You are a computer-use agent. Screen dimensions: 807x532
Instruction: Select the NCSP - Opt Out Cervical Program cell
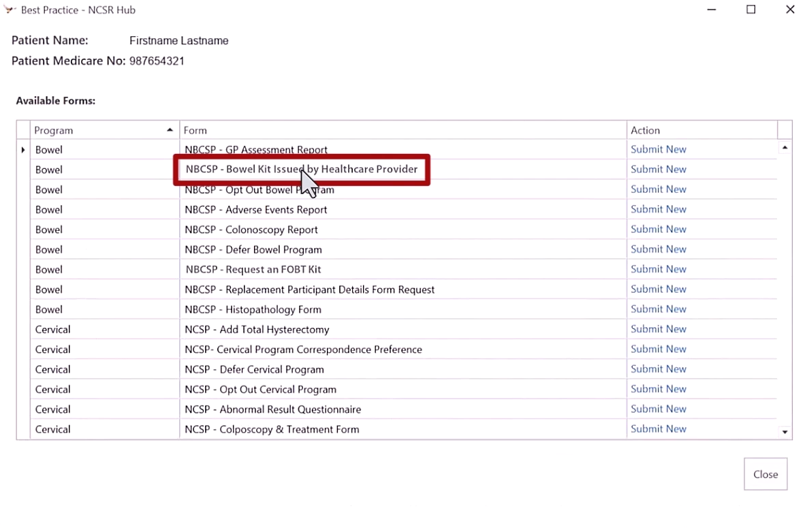[403, 390]
